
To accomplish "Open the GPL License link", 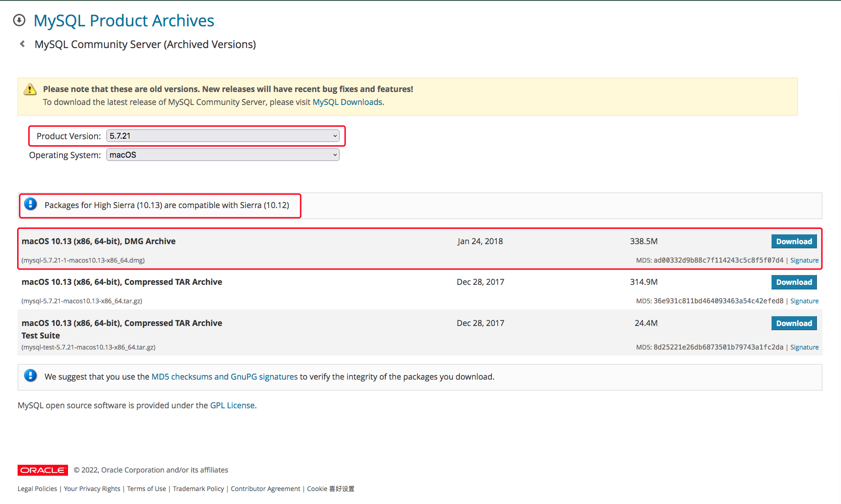I will click(x=232, y=406).
